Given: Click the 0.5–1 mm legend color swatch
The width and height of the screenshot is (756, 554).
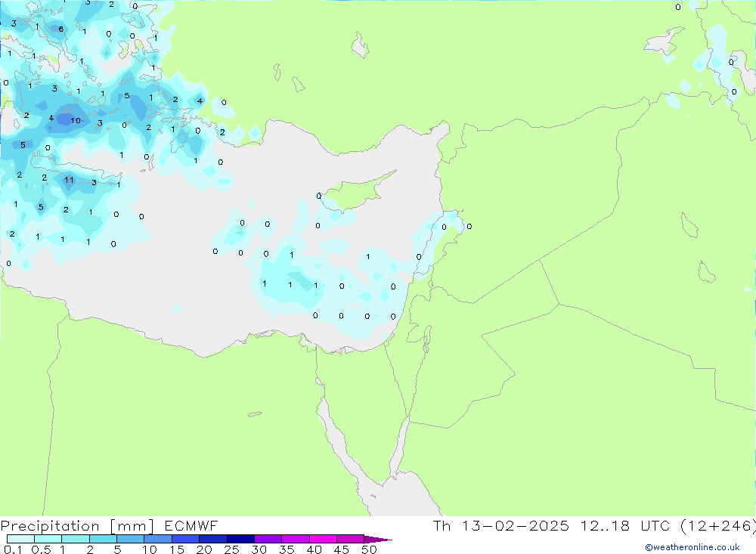Looking at the screenshot, I should [x=48, y=539].
